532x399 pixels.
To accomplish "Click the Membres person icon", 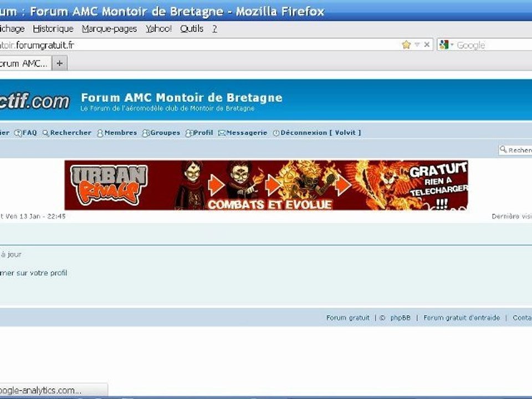I will pos(100,133).
